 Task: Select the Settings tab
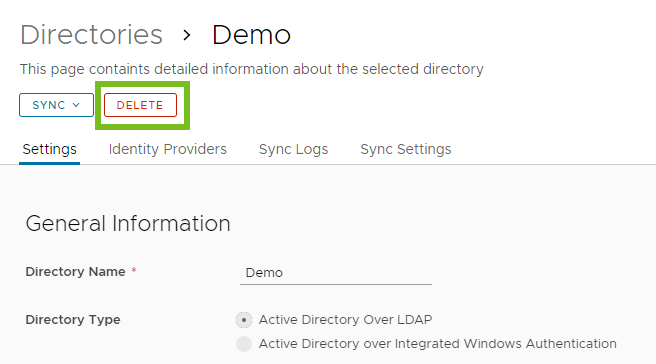49,149
